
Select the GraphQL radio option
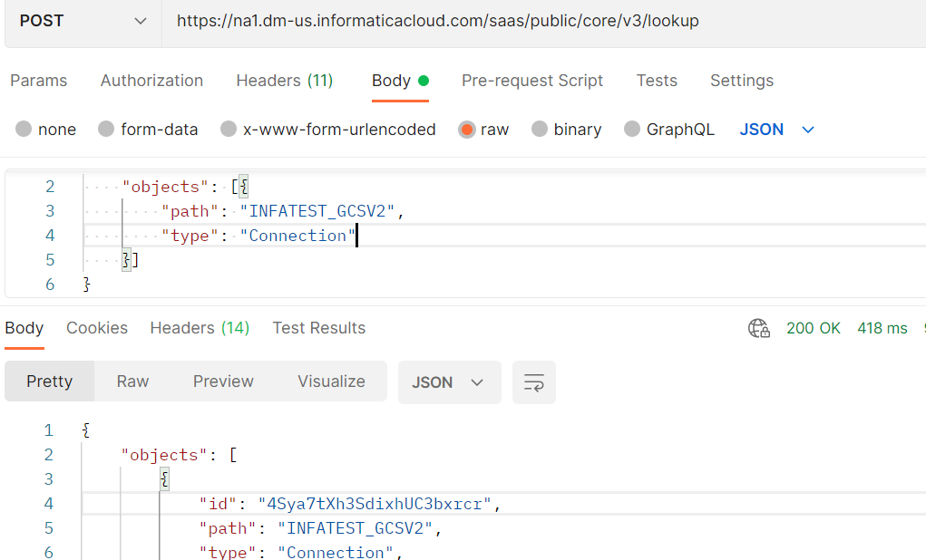click(632, 130)
